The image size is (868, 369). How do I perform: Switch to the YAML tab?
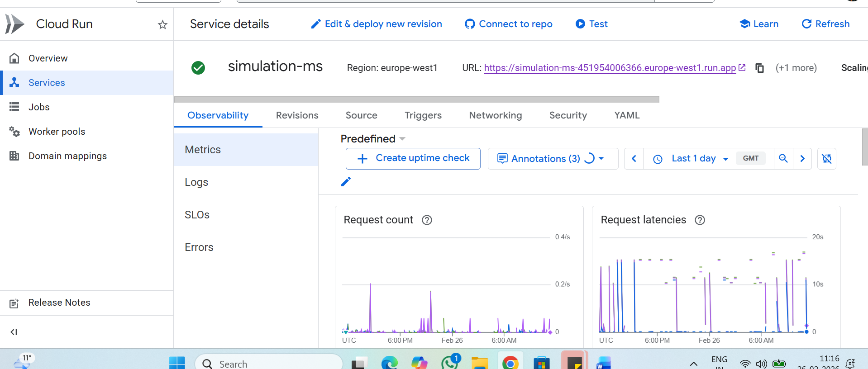click(627, 115)
